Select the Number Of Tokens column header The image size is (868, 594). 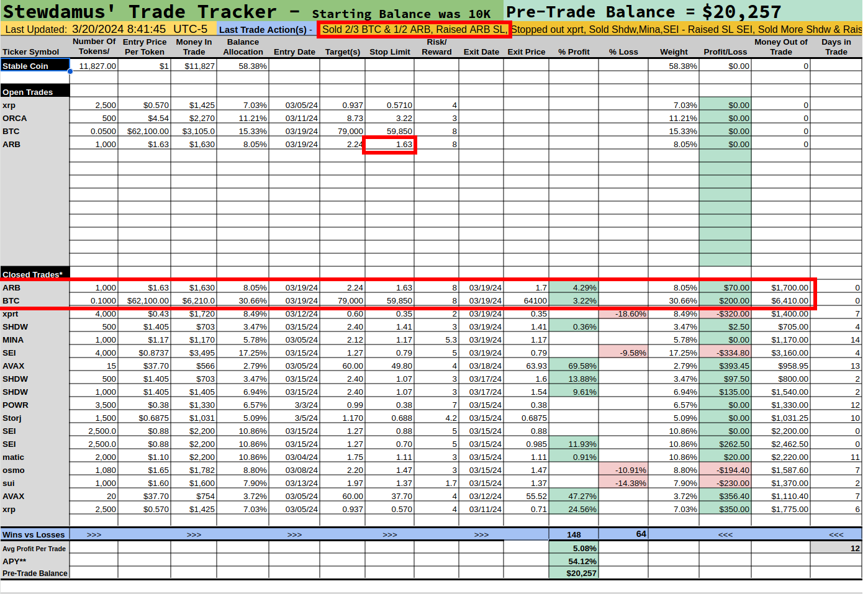[94, 47]
